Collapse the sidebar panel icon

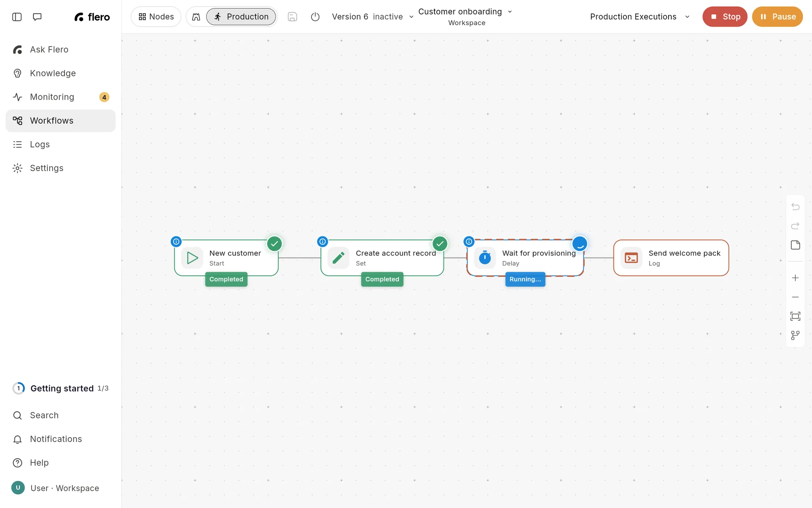[x=17, y=17]
